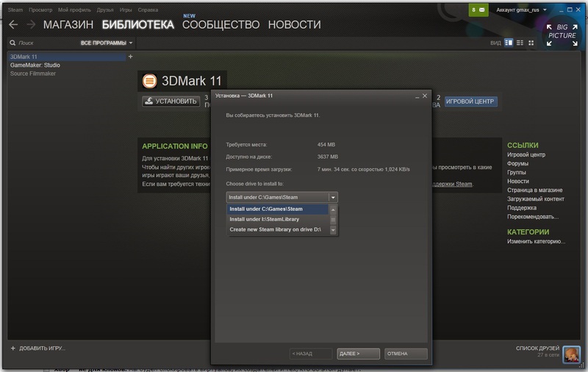Open the account gmax_rus dropdown
The image size is (588, 372).
[521, 10]
